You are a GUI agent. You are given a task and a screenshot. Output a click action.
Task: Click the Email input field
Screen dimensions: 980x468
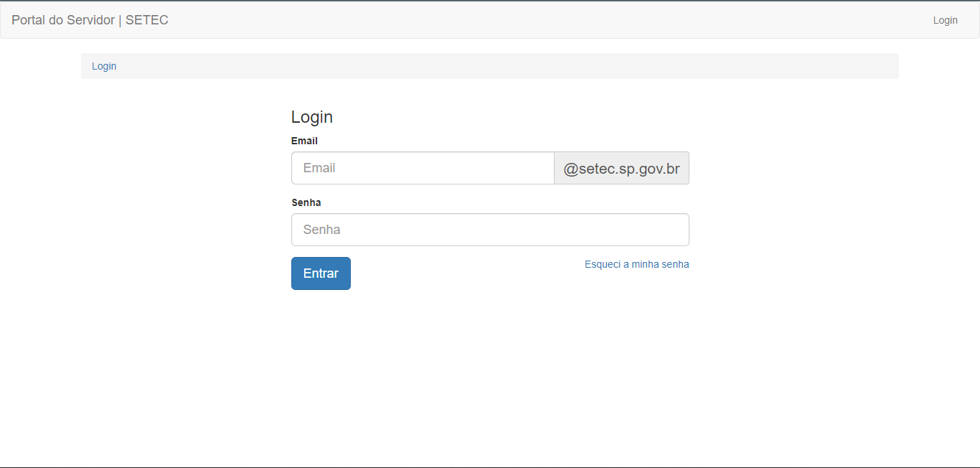(x=423, y=168)
